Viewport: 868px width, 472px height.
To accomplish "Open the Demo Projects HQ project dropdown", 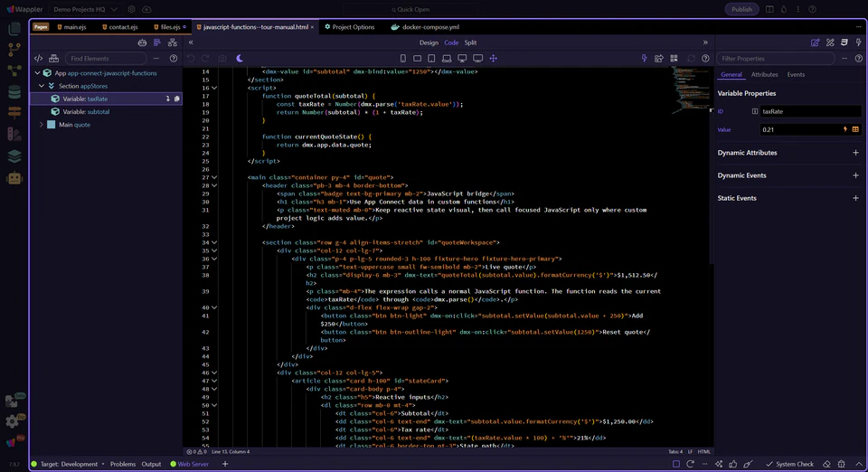I will [85, 9].
